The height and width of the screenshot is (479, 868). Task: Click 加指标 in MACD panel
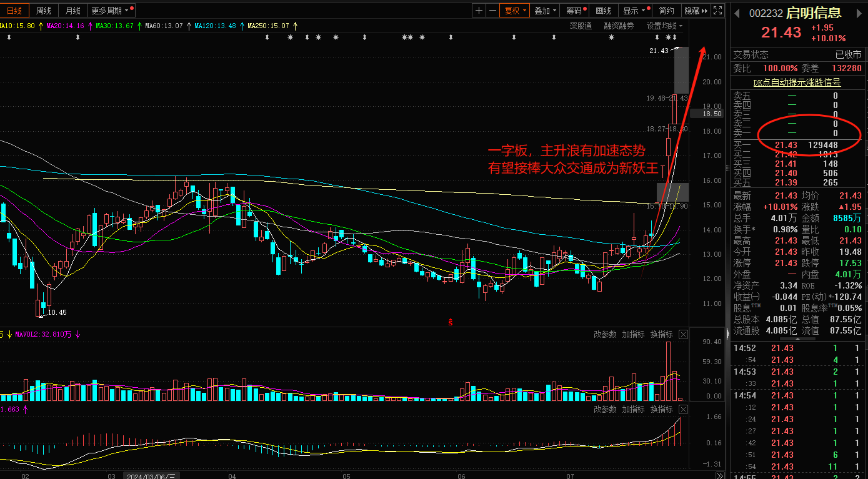633,409
